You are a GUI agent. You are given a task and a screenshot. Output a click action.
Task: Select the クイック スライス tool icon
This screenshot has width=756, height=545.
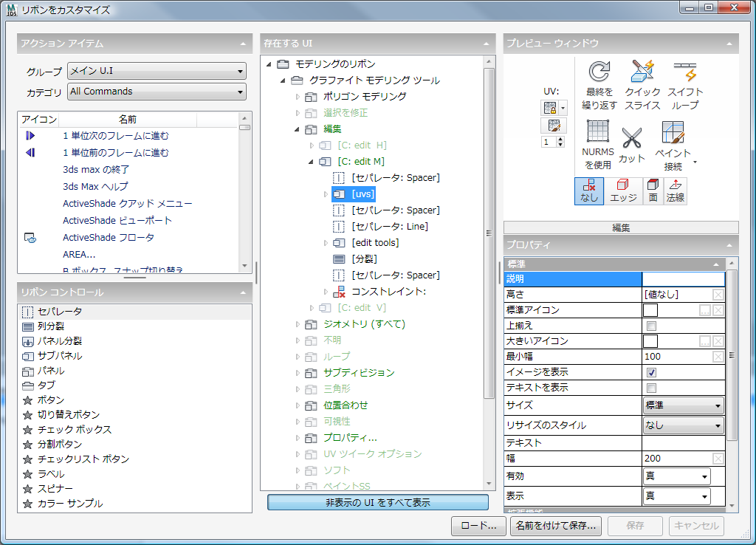click(642, 72)
